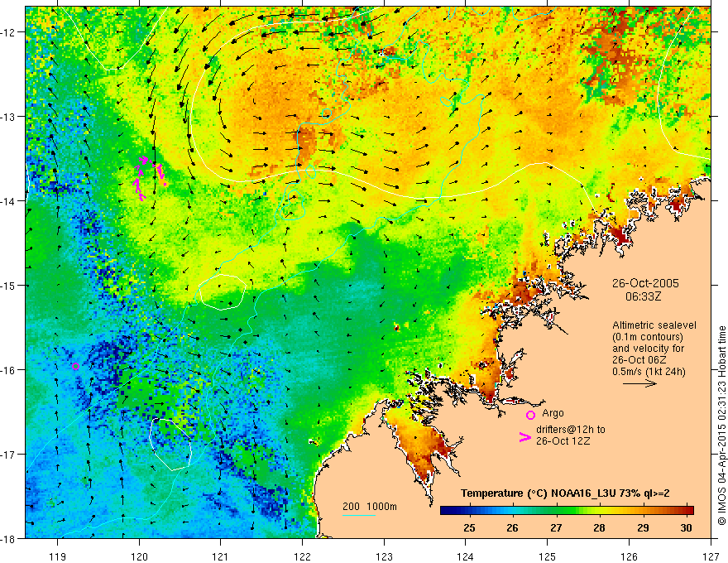Click latitude axis label -13
The image size is (728, 563).
(9, 116)
